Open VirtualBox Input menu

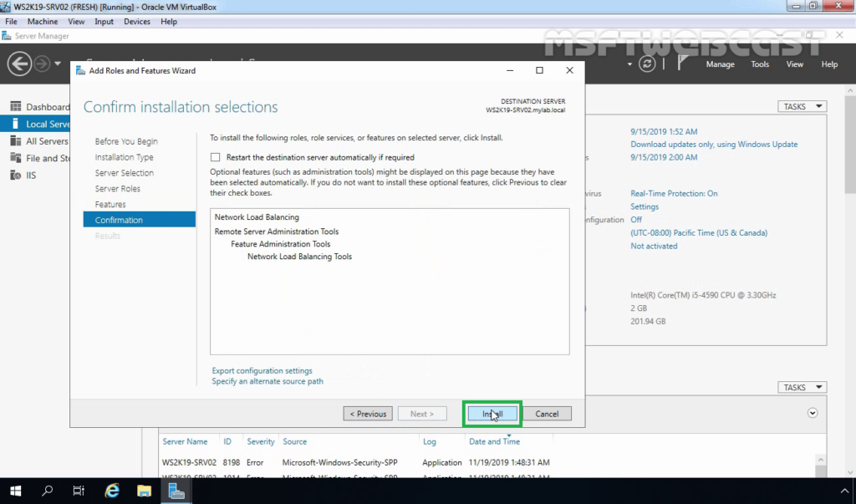(x=104, y=21)
